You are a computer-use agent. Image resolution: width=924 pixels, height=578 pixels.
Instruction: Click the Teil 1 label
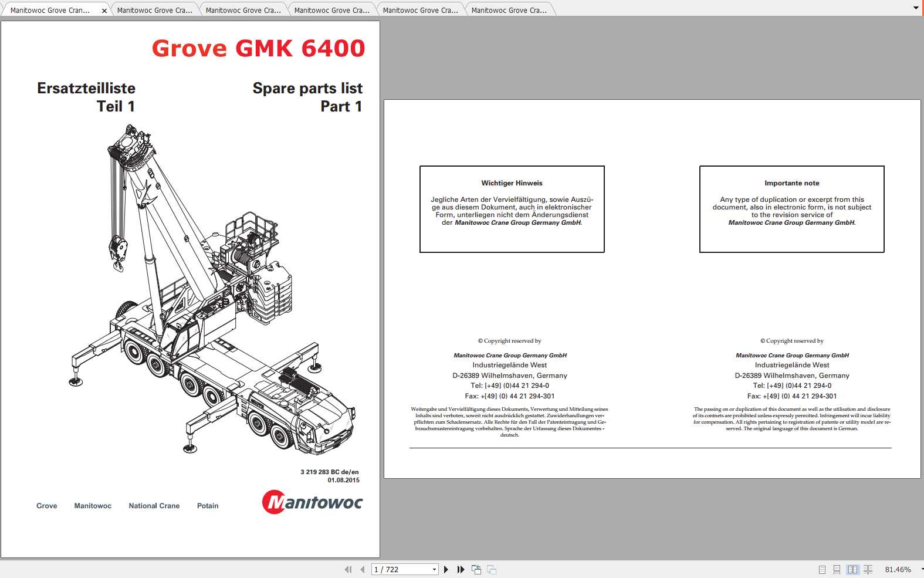[x=116, y=106]
